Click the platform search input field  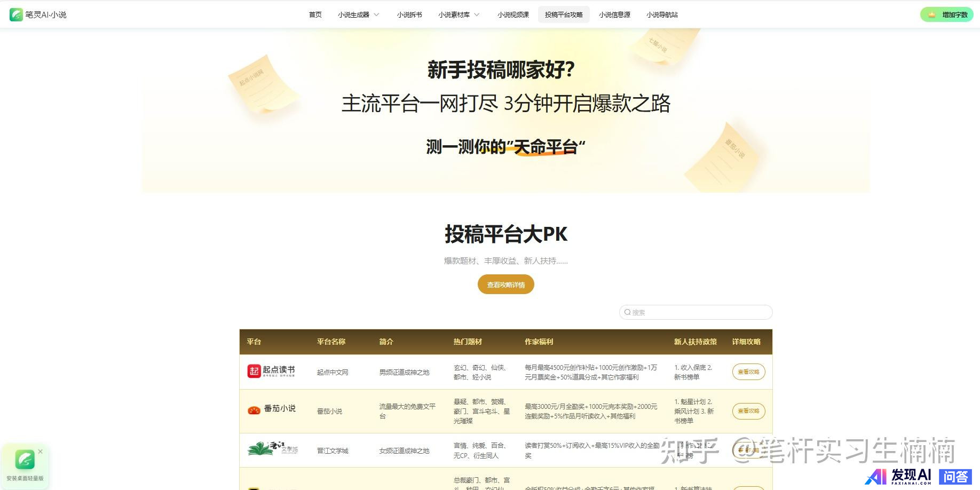point(699,312)
